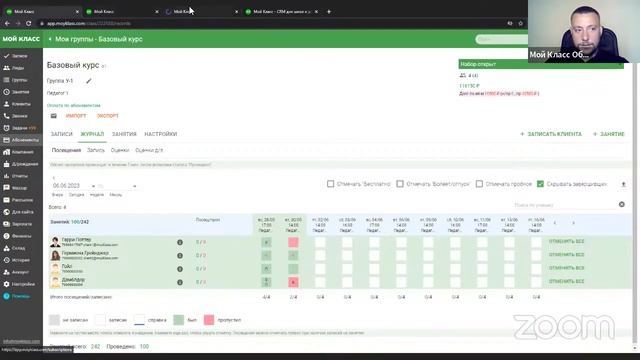Select the Оценки д/з sub-tab

[149, 150]
